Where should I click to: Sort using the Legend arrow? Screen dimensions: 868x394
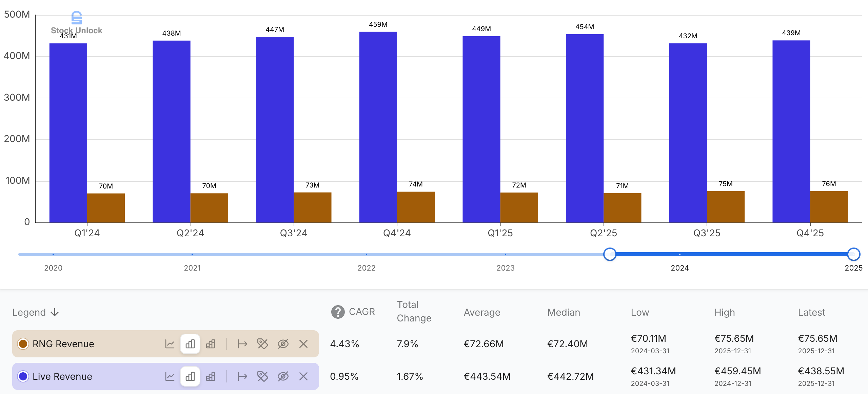tap(55, 312)
